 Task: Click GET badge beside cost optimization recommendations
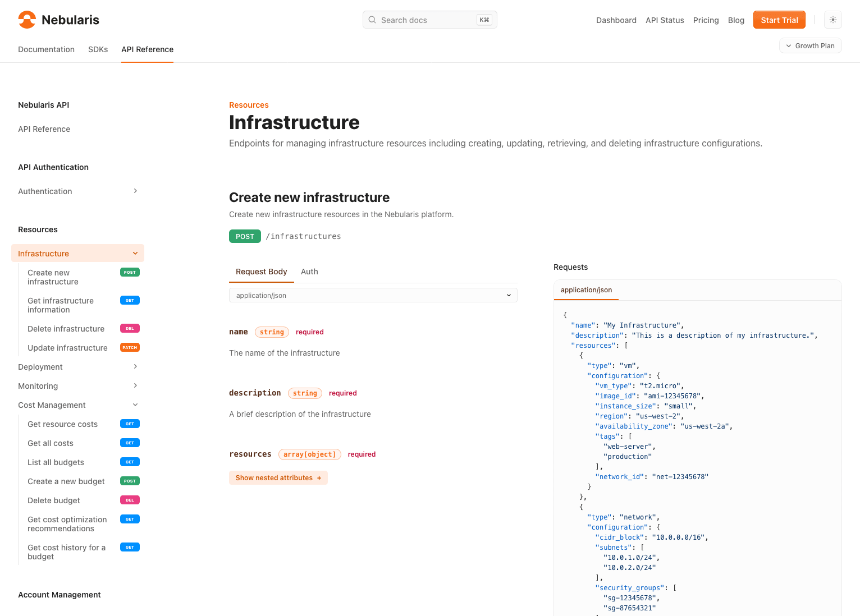[x=130, y=519]
